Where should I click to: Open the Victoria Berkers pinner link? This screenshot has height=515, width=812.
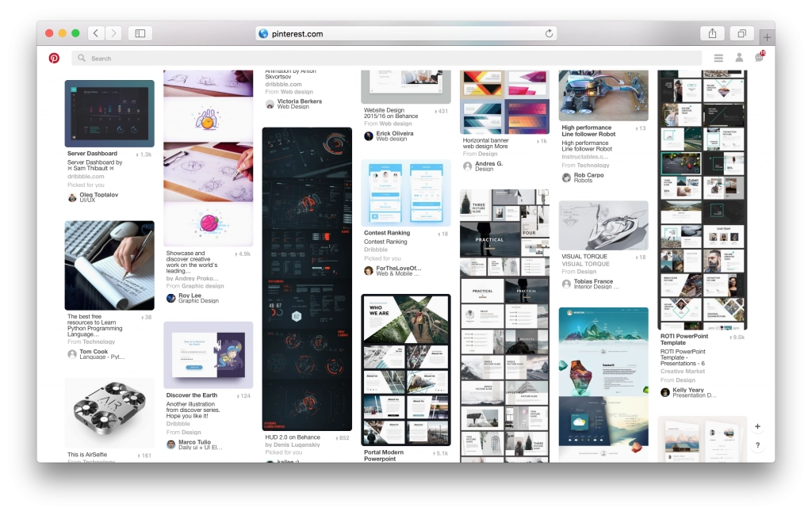(300, 101)
